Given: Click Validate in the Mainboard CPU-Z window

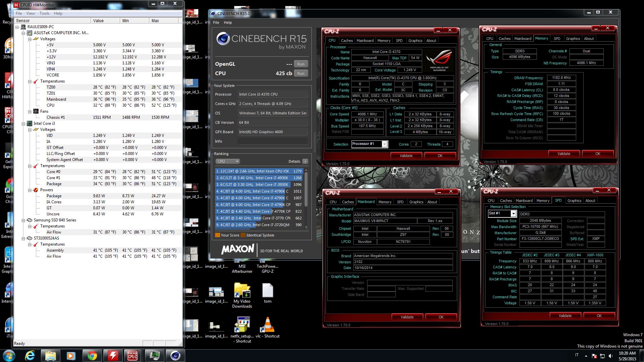Looking at the screenshot, I should pyautogui.click(x=407, y=317).
